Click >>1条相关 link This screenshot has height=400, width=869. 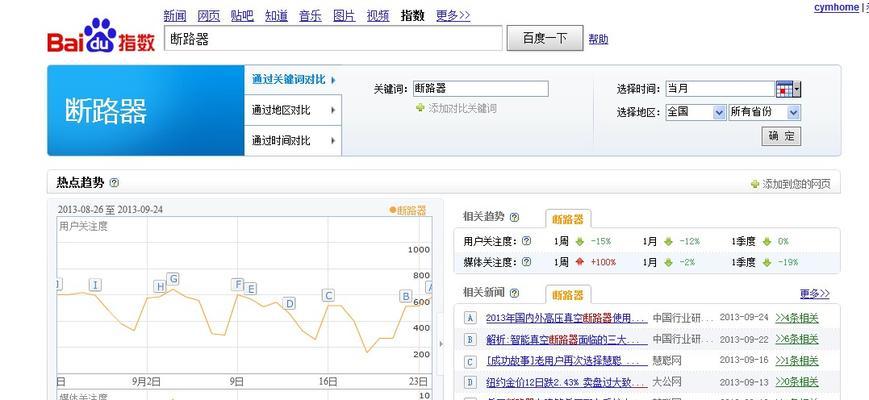coord(796,361)
